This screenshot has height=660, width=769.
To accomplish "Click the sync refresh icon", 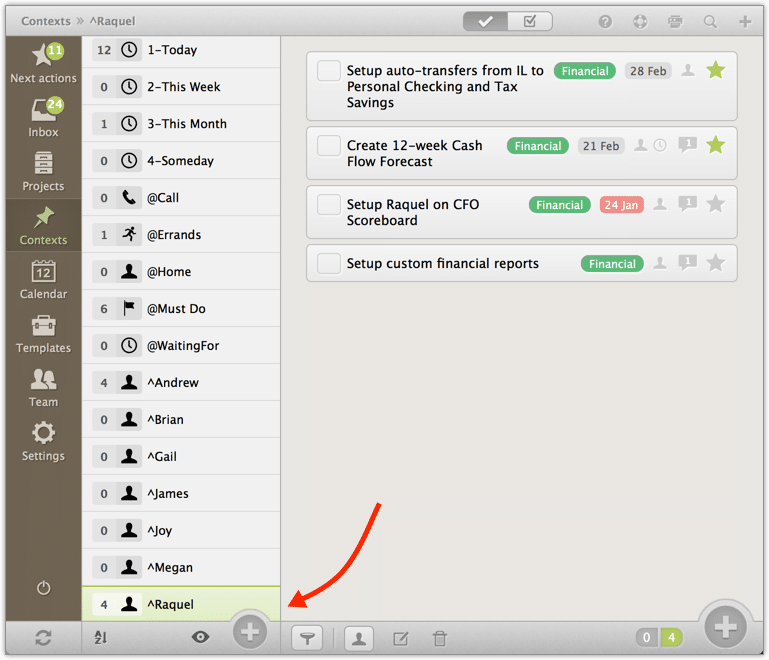I will tap(43, 638).
